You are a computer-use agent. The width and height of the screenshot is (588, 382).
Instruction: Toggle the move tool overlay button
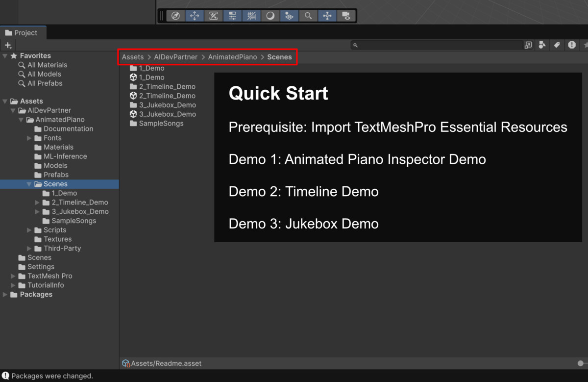[195, 16]
